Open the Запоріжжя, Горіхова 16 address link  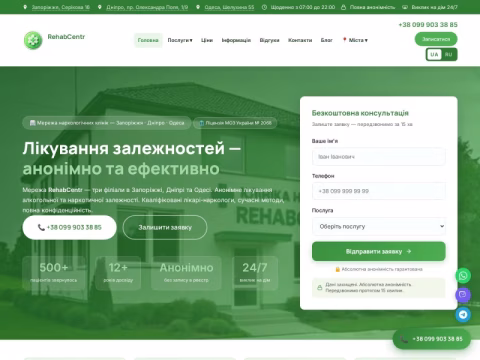(61, 7)
